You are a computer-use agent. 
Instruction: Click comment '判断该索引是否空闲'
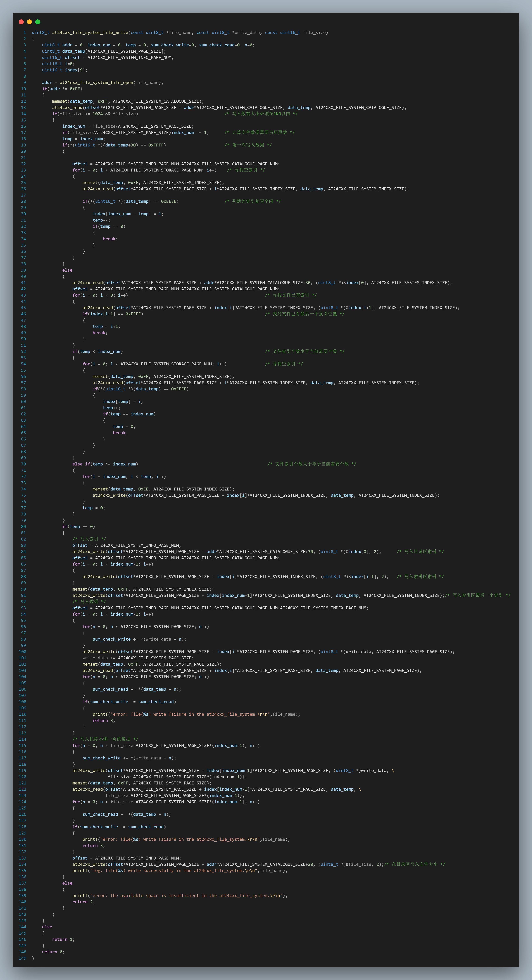tap(253, 201)
